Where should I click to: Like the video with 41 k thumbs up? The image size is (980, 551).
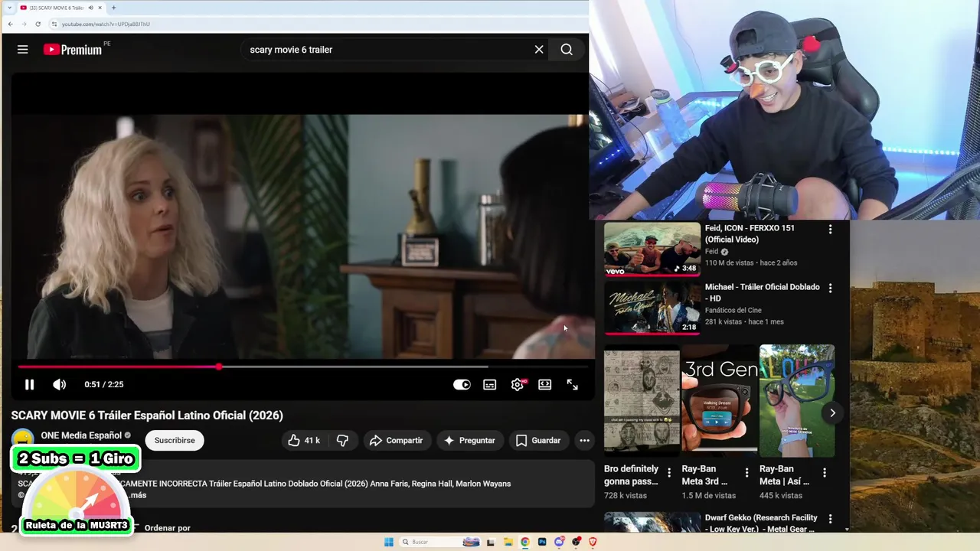point(304,440)
